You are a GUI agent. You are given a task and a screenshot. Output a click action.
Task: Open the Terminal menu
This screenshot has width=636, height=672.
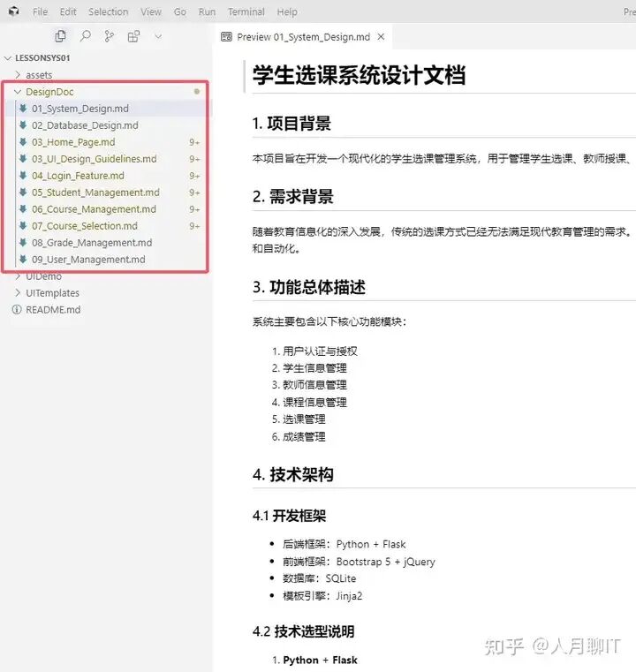(x=246, y=11)
